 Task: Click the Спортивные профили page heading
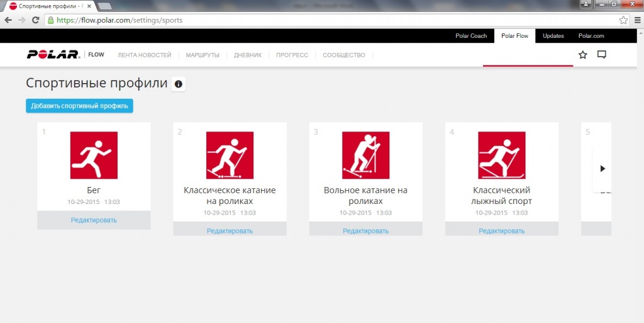pyautogui.click(x=96, y=83)
